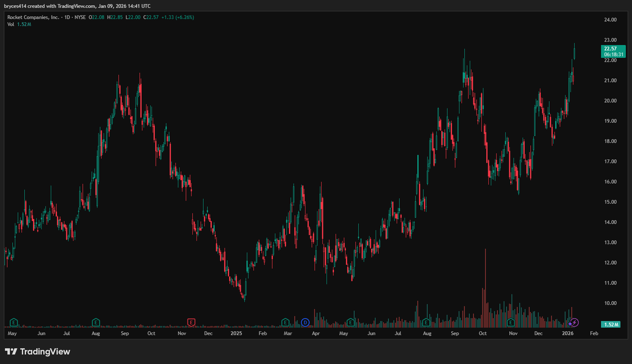The image size is (632, 364).
Task: Open the earnings marker above Nov 2025
Action: 510,322
